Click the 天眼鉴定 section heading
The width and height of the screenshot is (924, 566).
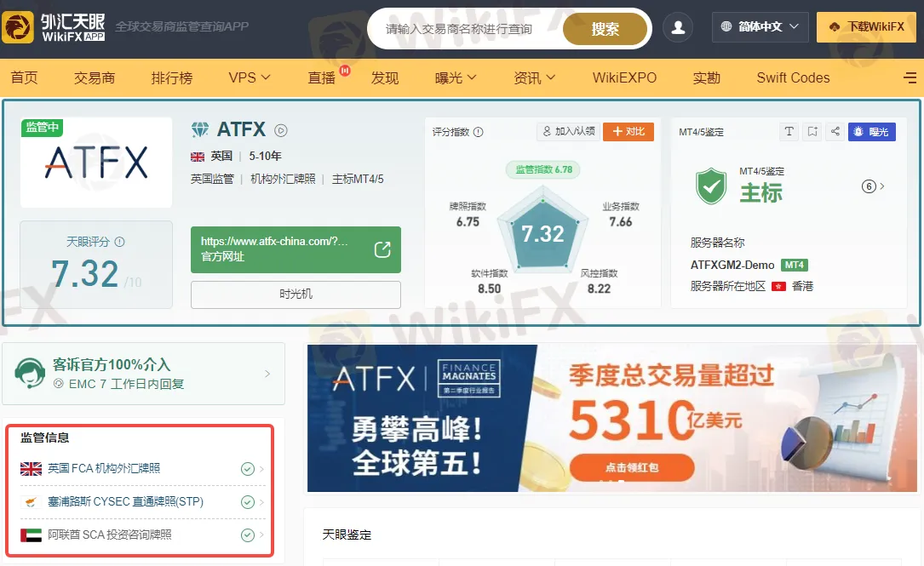point(347,535)
